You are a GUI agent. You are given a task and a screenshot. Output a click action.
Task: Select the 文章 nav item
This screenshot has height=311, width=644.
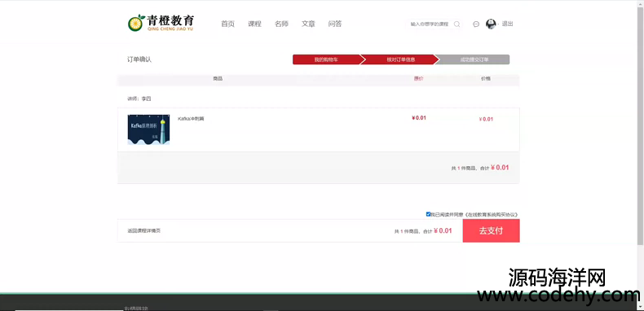[x=308, y=24]
